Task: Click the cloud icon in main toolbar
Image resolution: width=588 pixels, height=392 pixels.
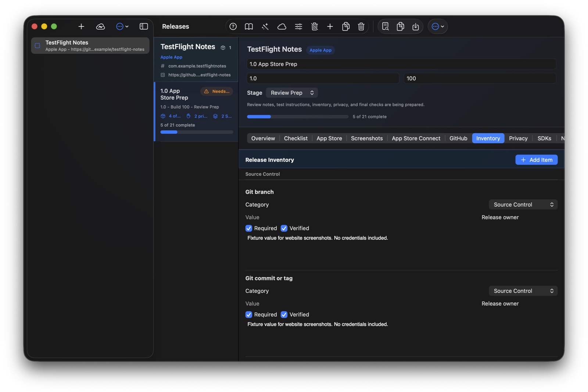Action: point(282,26)
